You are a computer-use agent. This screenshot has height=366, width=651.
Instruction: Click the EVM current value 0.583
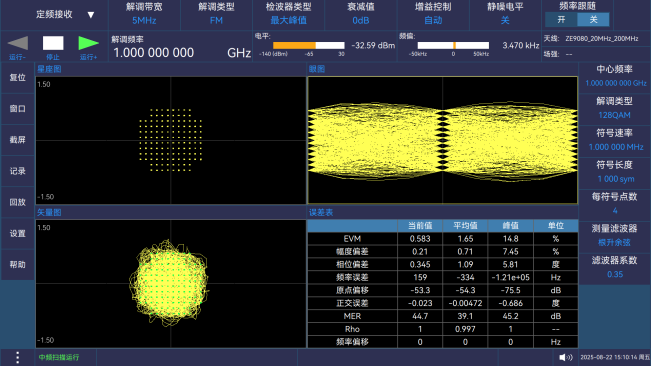(420, 239)
